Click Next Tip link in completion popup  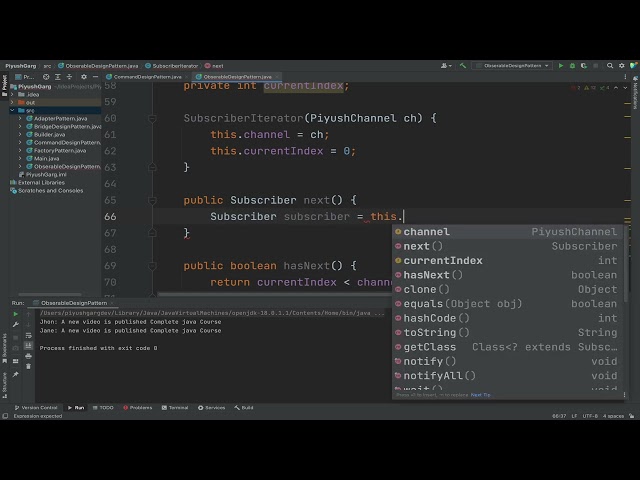pyautogui.click(x=481, y=395)
